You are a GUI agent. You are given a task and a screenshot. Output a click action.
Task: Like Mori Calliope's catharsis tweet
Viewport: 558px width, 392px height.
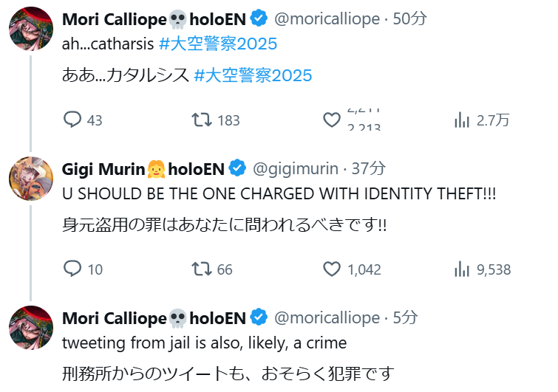332,120
